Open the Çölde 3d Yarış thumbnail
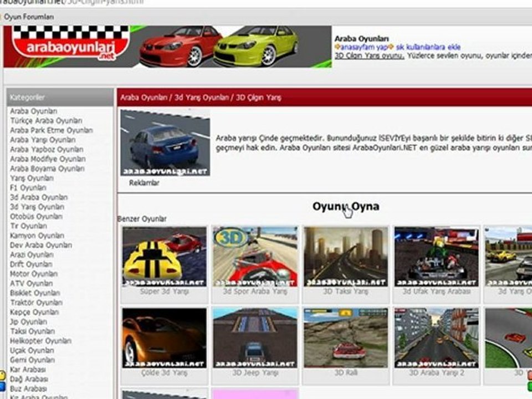The height and width of the screenshot is (399, 532). (x=164, y=338)
